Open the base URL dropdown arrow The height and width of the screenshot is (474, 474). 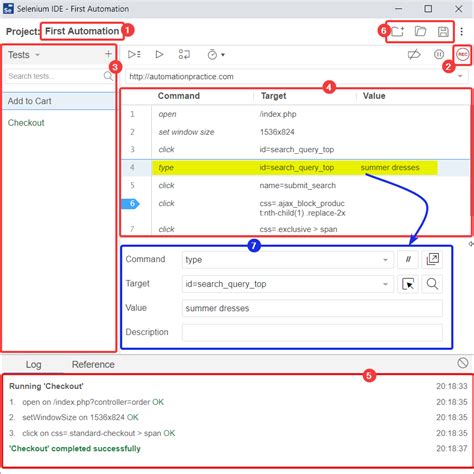[x=460, y=76]
